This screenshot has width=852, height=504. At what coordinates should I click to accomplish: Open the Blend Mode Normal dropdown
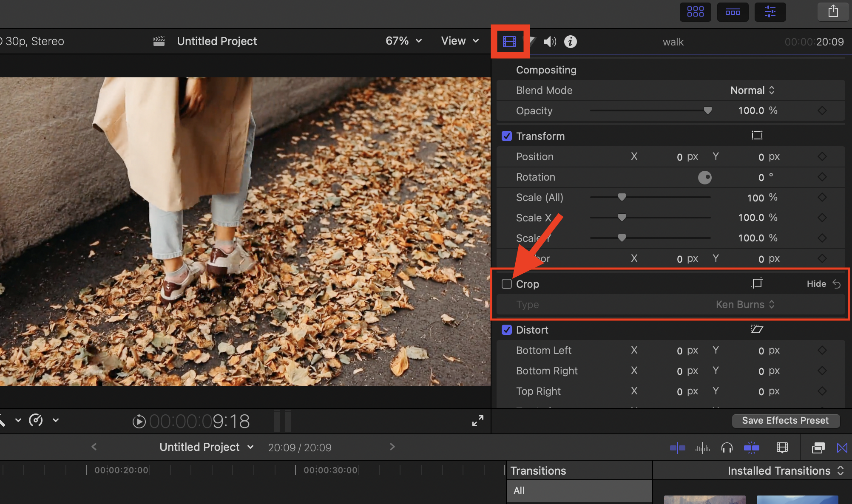(x=752, y=90)
